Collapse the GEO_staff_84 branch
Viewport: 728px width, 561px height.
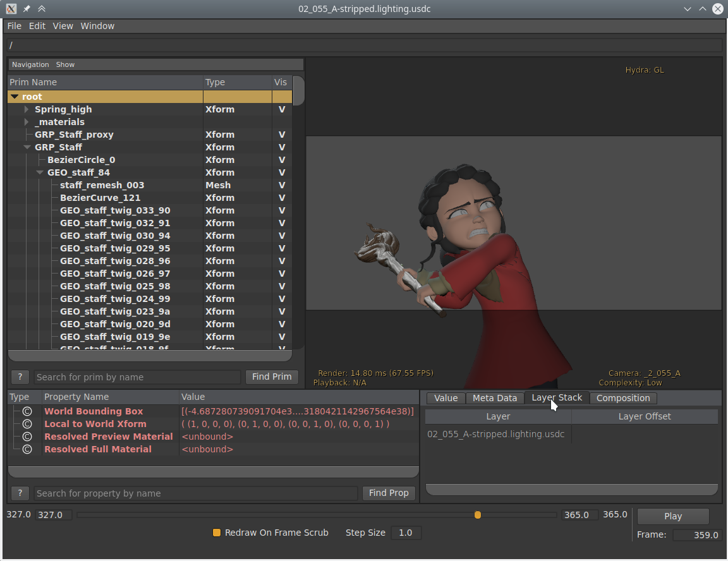tap(40, 172)
